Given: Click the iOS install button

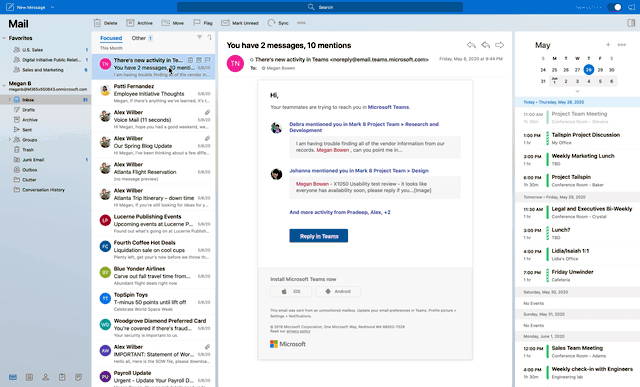Looking at the screenshot, I should point(291,291).
